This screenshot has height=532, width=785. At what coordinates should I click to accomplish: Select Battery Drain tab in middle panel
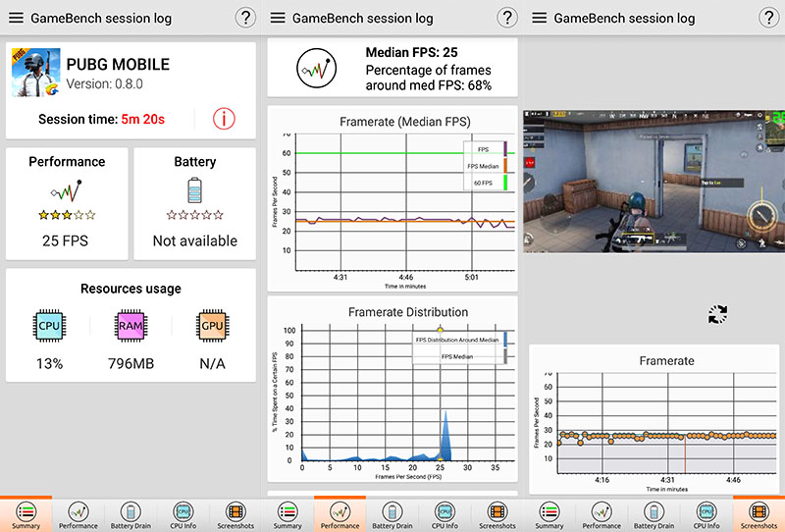392,515
